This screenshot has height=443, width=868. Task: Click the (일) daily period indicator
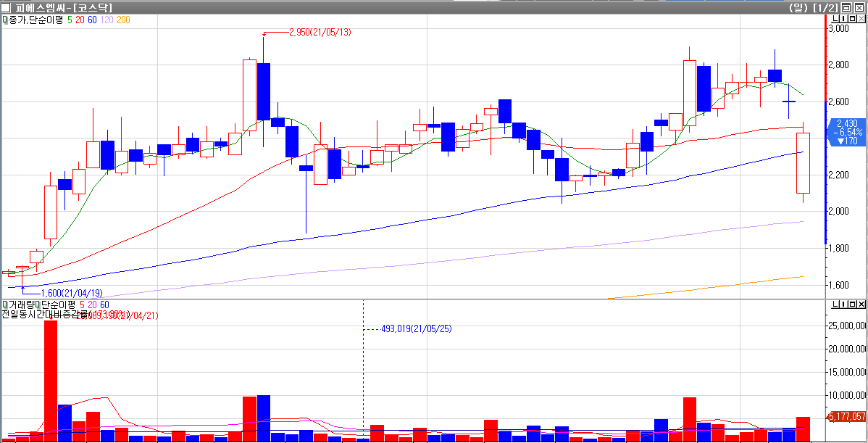[x=798, y=8]
